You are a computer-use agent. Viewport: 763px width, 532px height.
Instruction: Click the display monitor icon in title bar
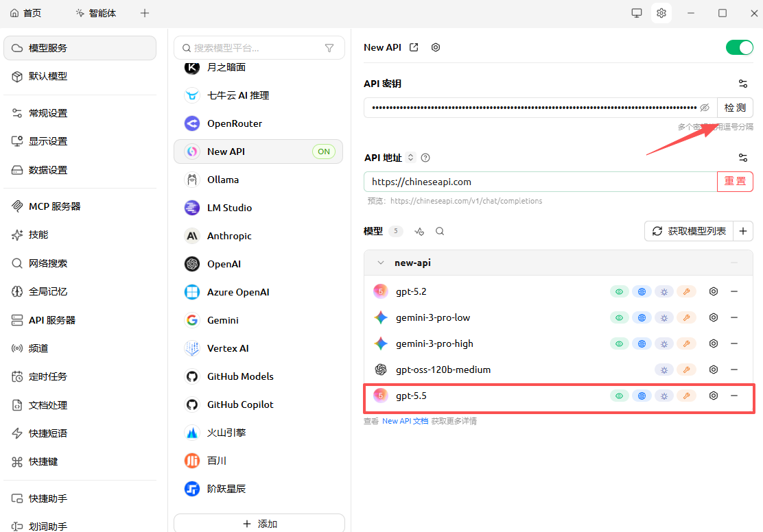(637, 13)
